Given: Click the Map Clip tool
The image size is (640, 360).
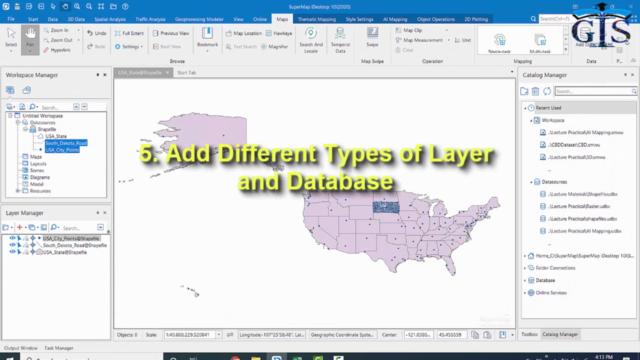Looking at the screenshot, I should (409, 30).
